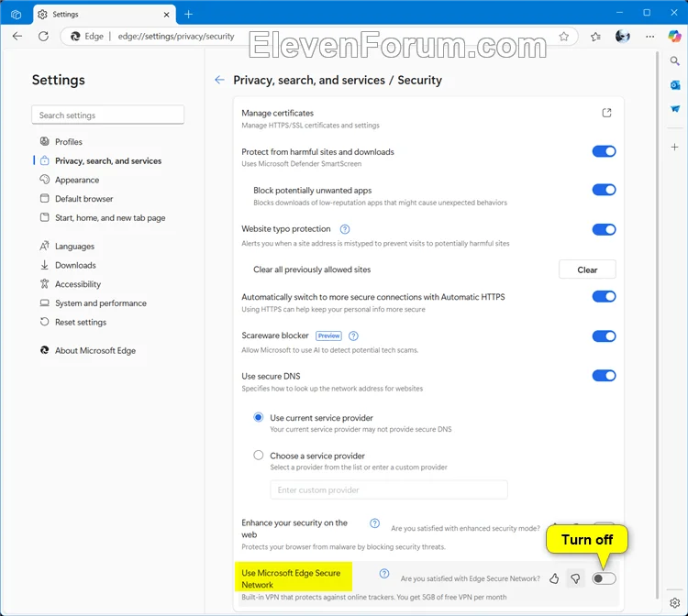This screenshot has width=688, height=616.
Task: Open the blue paper plane sidebar app
Action: point(675,108)
